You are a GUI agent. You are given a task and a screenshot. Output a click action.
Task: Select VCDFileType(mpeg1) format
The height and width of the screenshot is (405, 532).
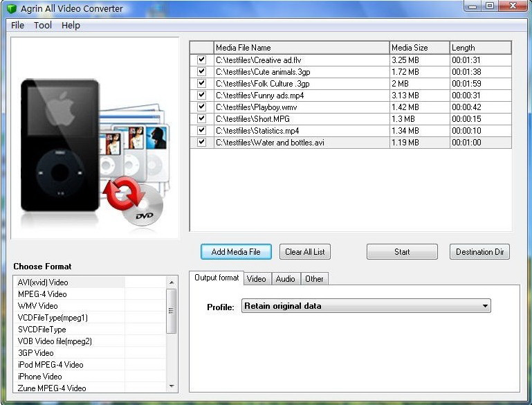coord(90,317)
